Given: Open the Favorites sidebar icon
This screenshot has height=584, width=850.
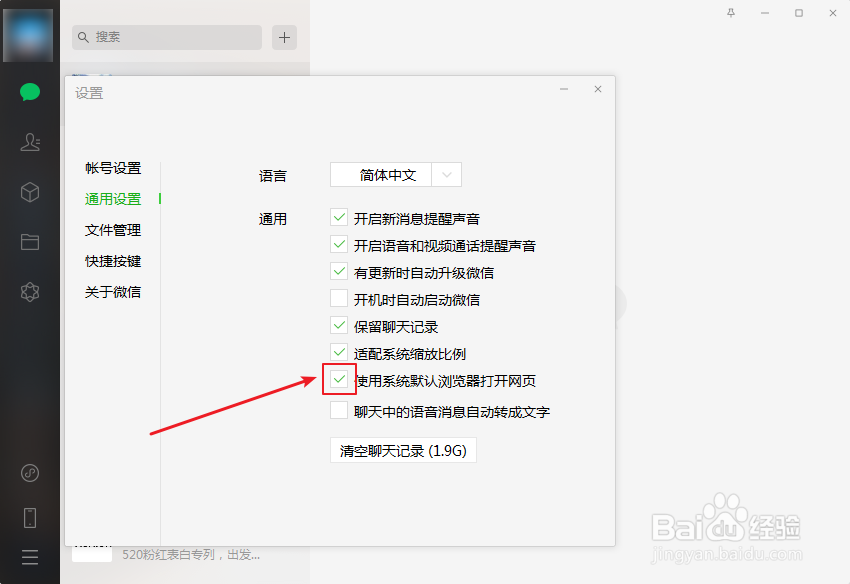Looking at the screenshot, I should 29,191.
